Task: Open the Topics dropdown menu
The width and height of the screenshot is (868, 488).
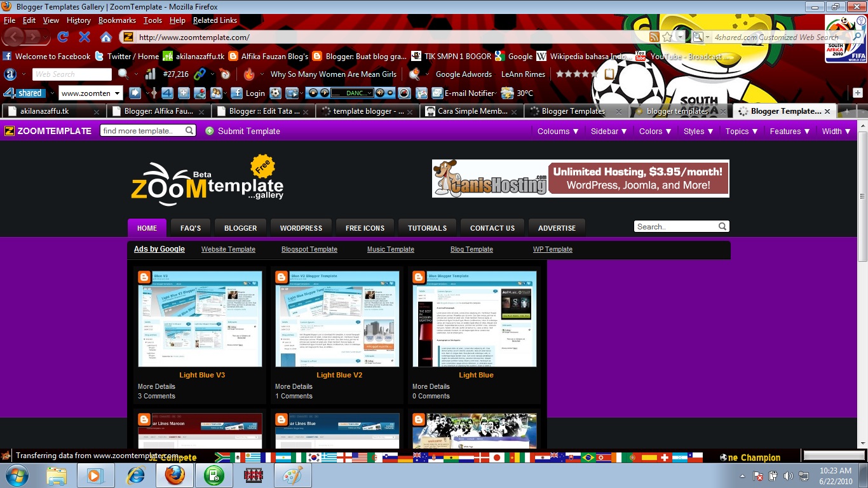Action: point(742,132)
